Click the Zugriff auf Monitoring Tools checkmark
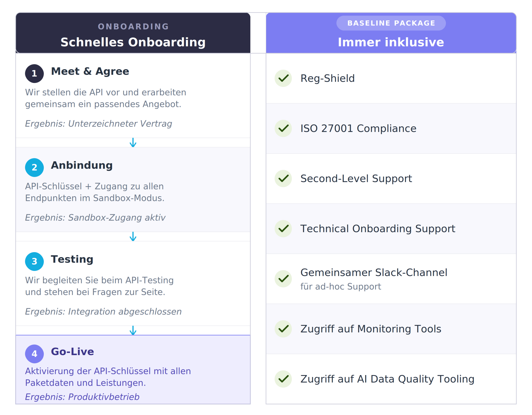The height and width of the screenshot is (415, 532). point(283,329)
